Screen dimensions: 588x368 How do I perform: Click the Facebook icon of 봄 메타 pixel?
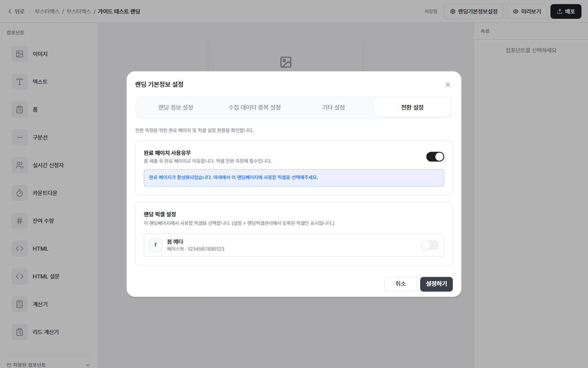156,245
